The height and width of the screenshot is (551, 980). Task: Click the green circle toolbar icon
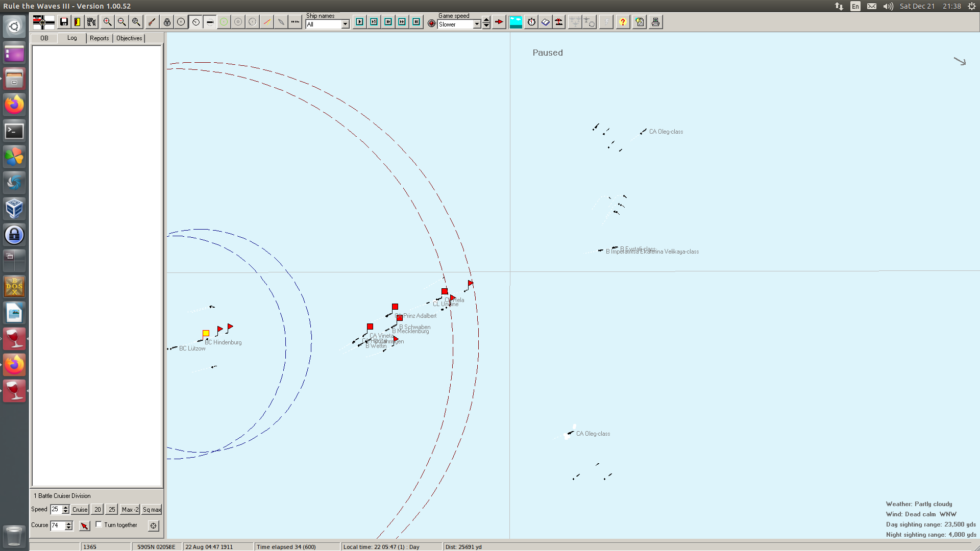(224, 22)
